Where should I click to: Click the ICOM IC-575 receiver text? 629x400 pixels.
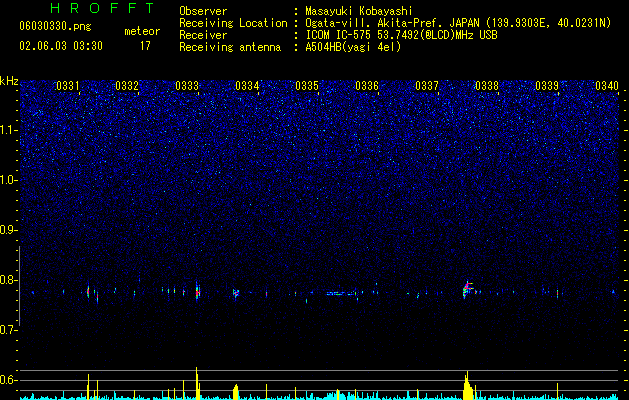click(401, 35)
